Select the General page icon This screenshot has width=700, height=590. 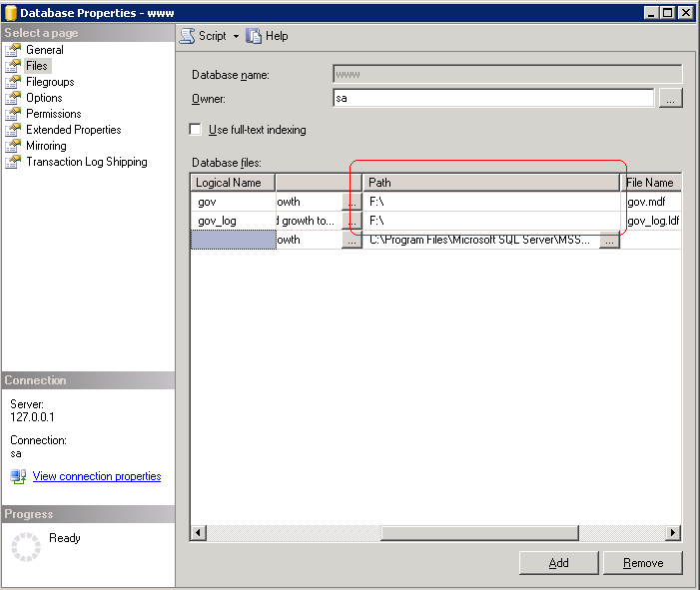(x=13, y=50)
